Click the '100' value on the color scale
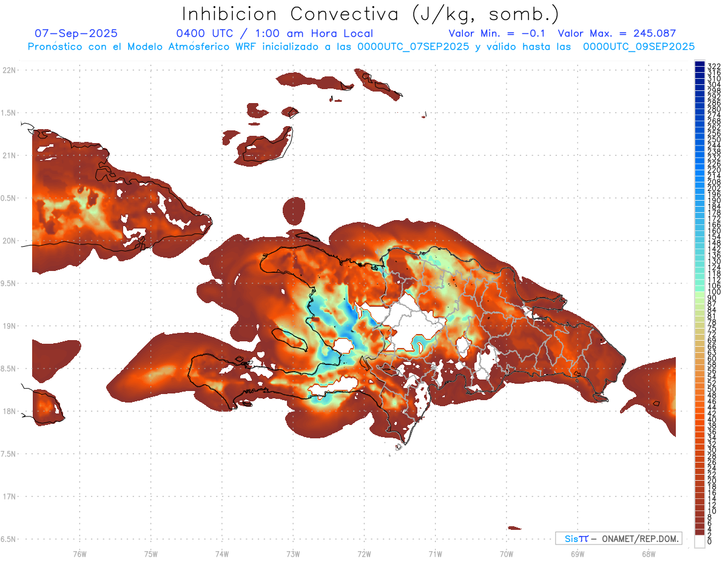This screenshot has width=728, height=562. point(714,292)
